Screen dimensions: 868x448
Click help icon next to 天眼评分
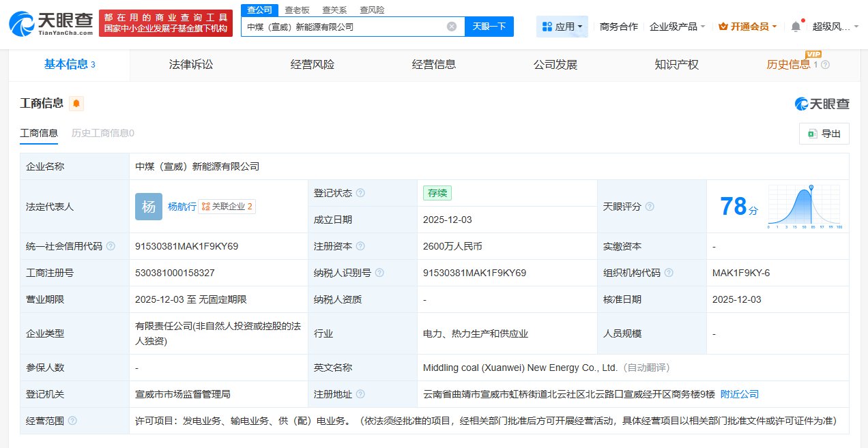tap(650, 207)
